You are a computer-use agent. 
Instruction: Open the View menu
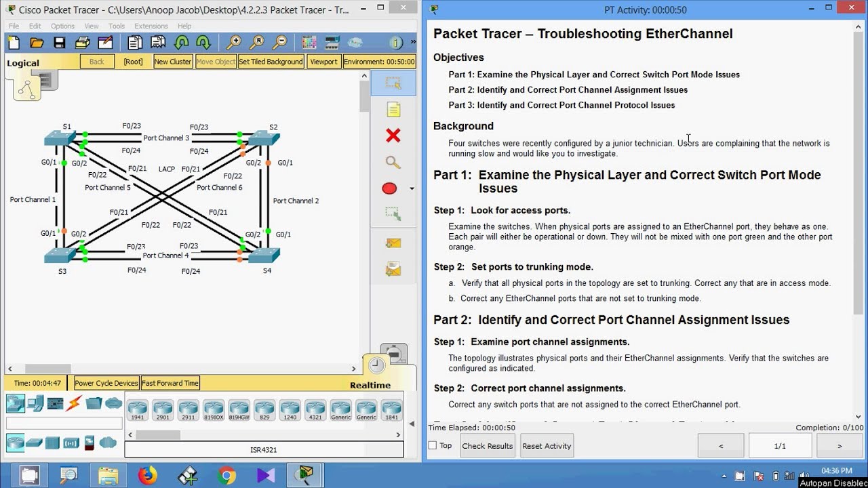[92, 26]
